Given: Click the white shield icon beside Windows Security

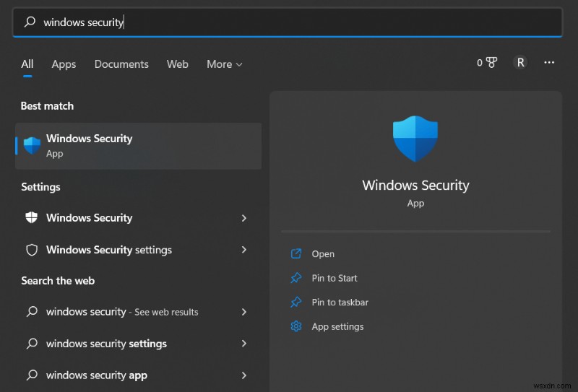Looking at the screenshot, I should (32, 217).
